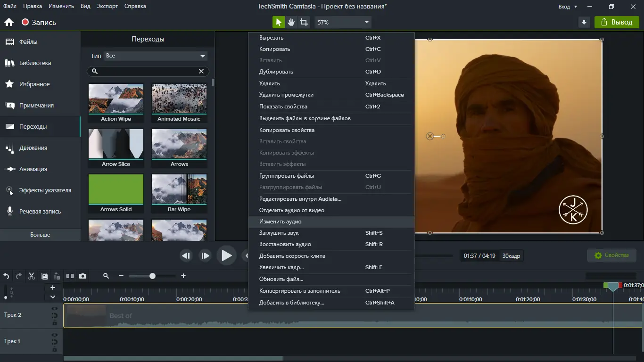This screenshot has width=644, height=362.
Task: Click the timeline zoom slider handle
Action: pyautogui.click(x=152, y=276)
